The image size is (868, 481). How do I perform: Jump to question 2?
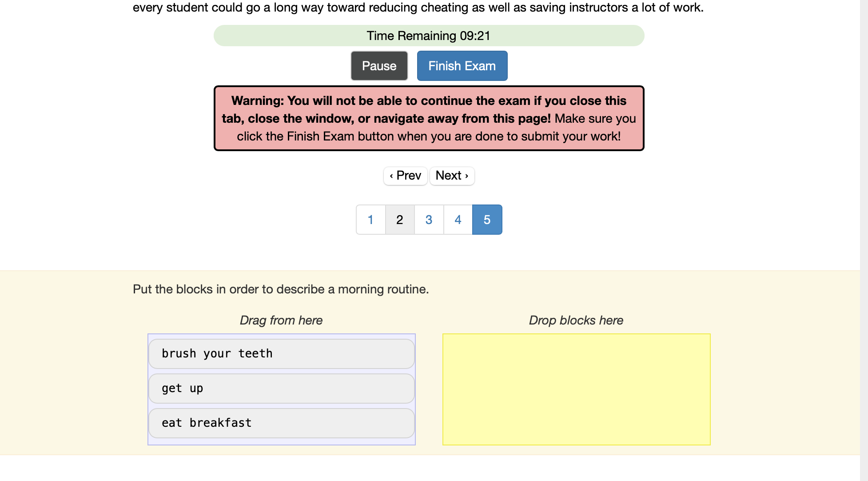(x=400, y=220)
